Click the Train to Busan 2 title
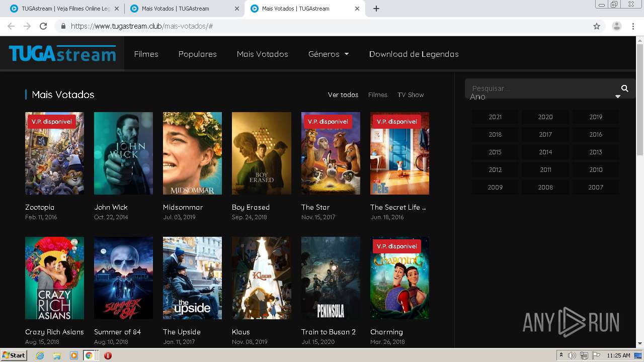The height and width of the screenshot is (362, 644). tap(329, 332)
